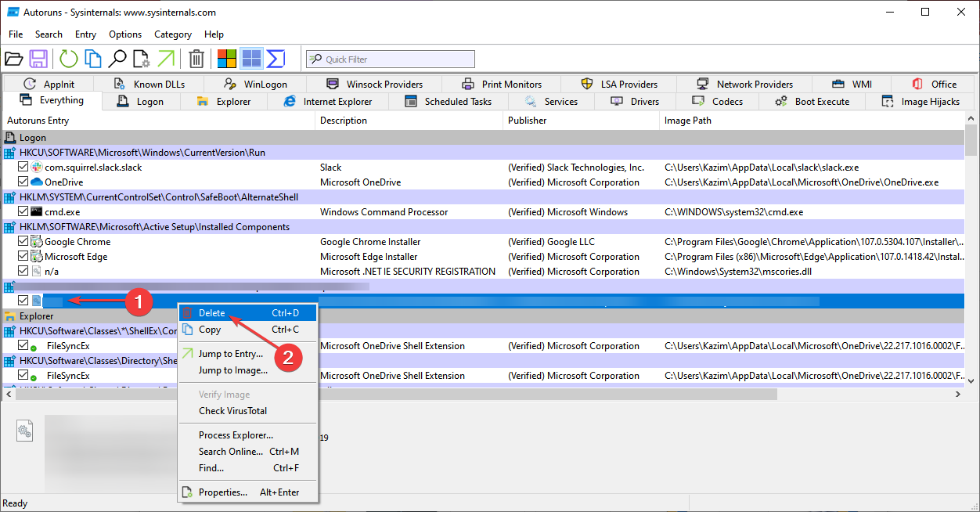Screen dimensions: 980x512
Task: Select Search Online... in context menu
Action: (247, 452)
